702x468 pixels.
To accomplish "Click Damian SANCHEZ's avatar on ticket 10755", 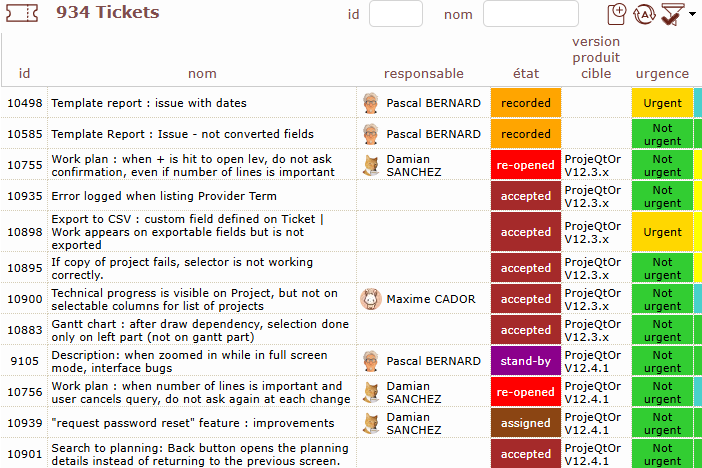I will click(x=371, y=165).
